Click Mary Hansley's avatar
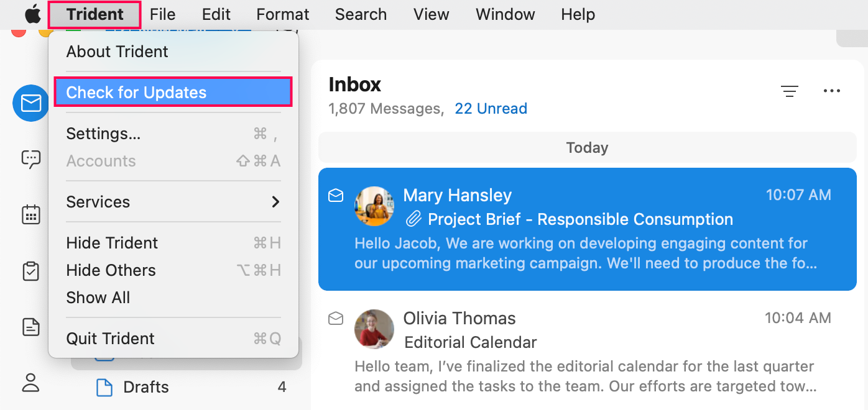This screenshot has width=868, height=410. click(374, 206)
